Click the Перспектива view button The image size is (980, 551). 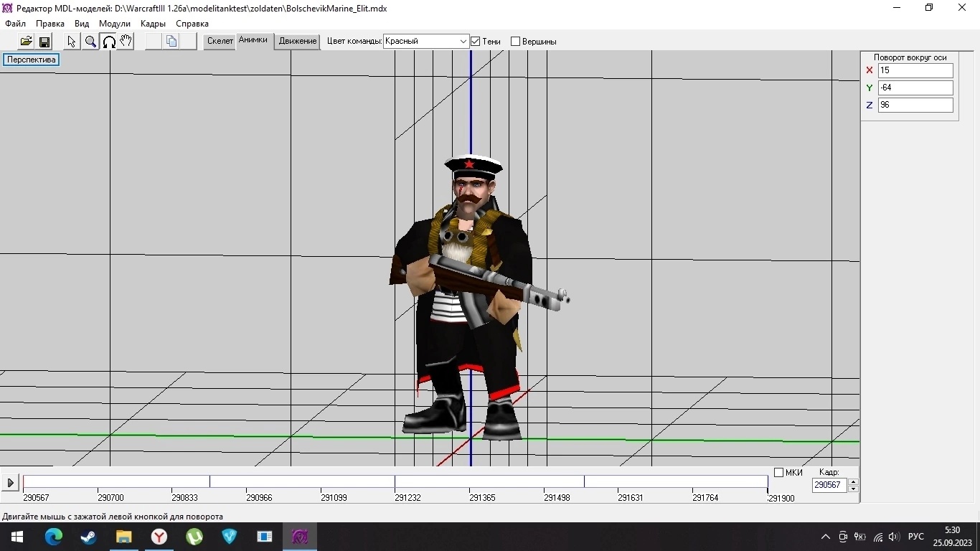(x=32, y=60)
